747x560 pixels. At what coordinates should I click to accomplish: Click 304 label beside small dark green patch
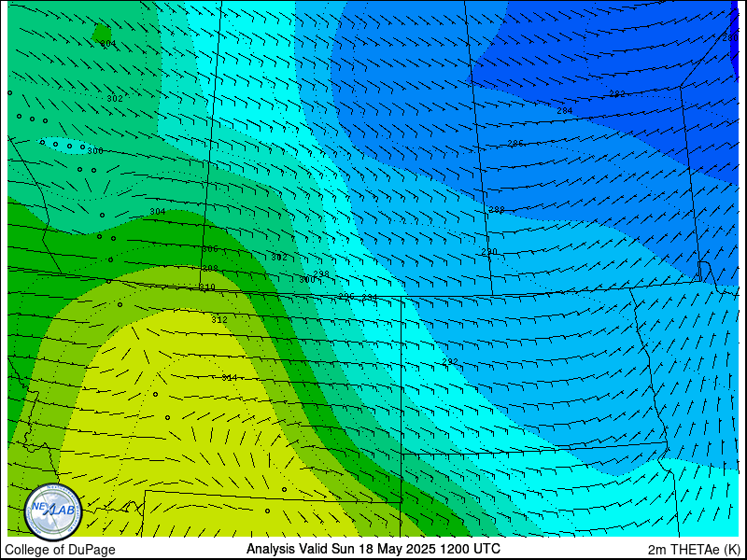click(108, 44)
